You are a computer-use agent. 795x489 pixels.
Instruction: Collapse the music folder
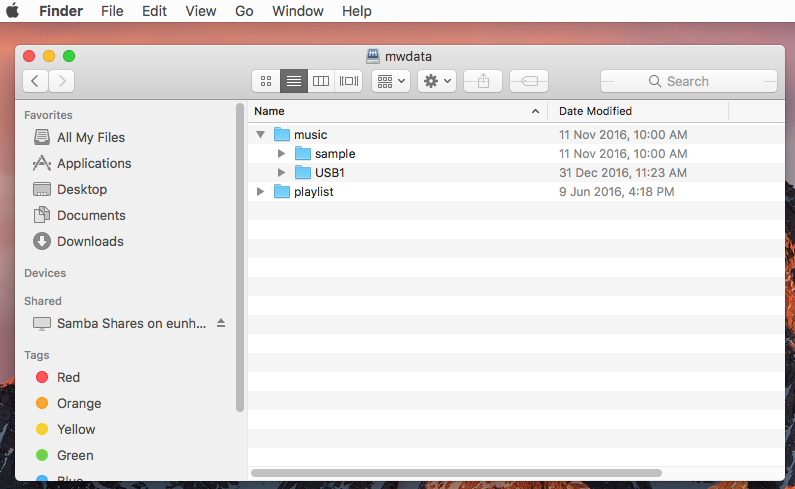click(260, 134)
